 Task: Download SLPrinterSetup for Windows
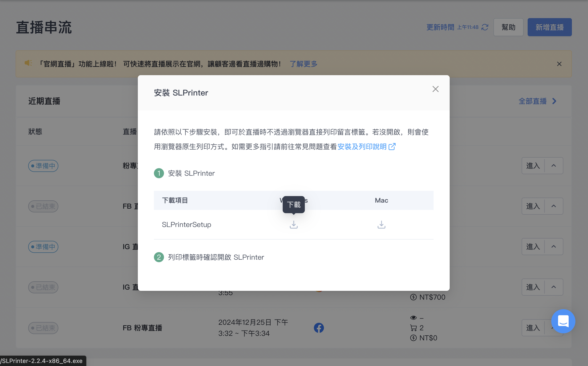293,224
